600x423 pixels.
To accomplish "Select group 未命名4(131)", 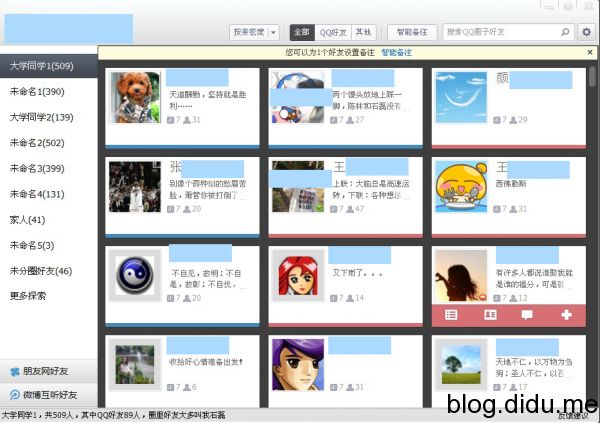I will click(x=49, y=194).
